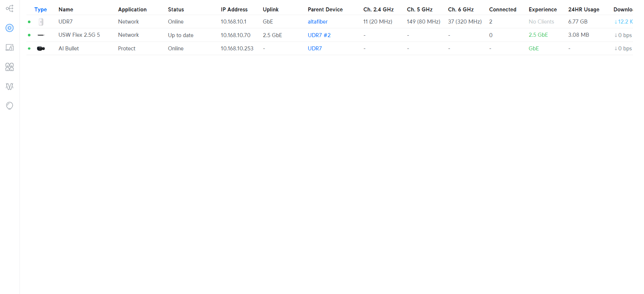Click the 3.08 MB usage value
Image resolution: width=644 pixels, height=294 pixels.
[579, 35]
